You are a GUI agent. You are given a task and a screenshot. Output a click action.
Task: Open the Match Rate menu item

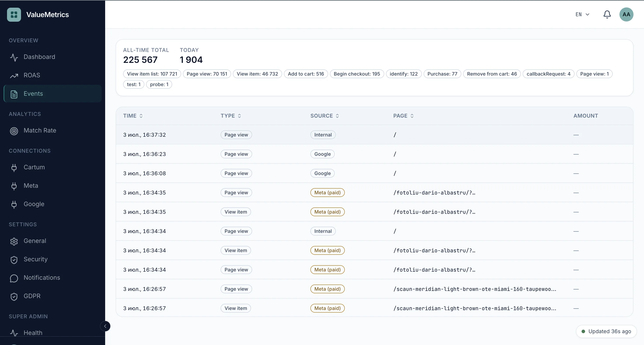click(53, 130)
